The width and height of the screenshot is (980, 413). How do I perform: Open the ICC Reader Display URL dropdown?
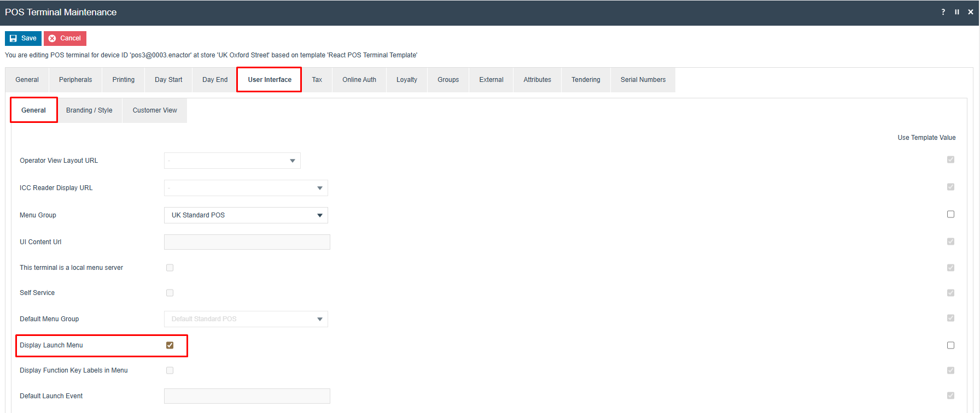[246, 188]
